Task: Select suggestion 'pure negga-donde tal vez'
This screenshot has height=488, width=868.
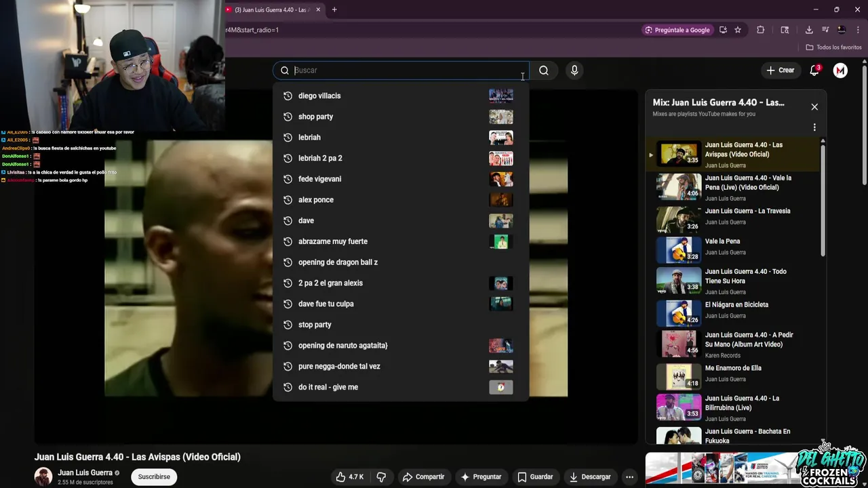Action: pos(400,367)
